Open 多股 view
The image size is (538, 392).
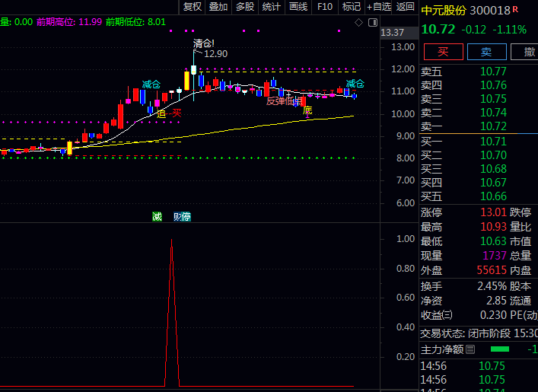[245, 7]
